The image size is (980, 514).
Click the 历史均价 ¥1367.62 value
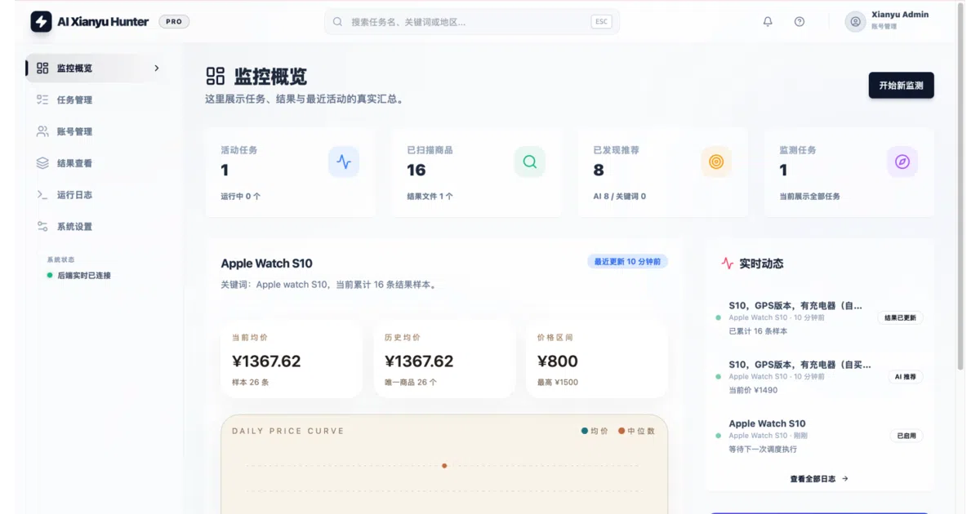click(419, 361)
